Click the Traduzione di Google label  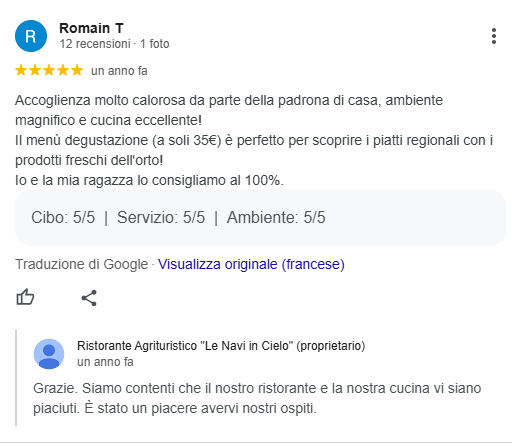[x=82, y=264]
